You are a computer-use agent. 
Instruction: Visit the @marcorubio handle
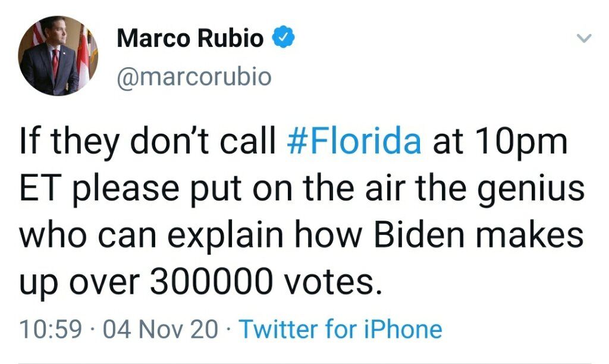[x=194, y=77]
